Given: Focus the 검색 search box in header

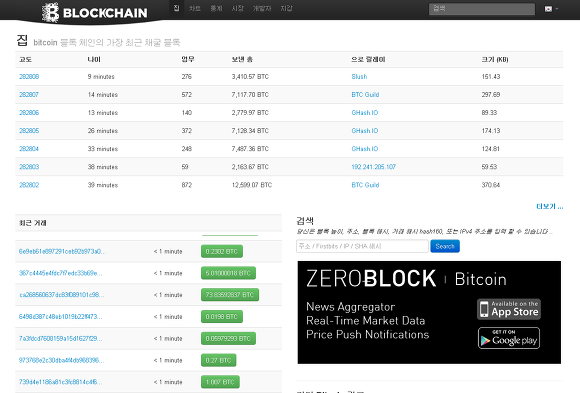Looking at the screenshot, I should click(x=482, y=9).
